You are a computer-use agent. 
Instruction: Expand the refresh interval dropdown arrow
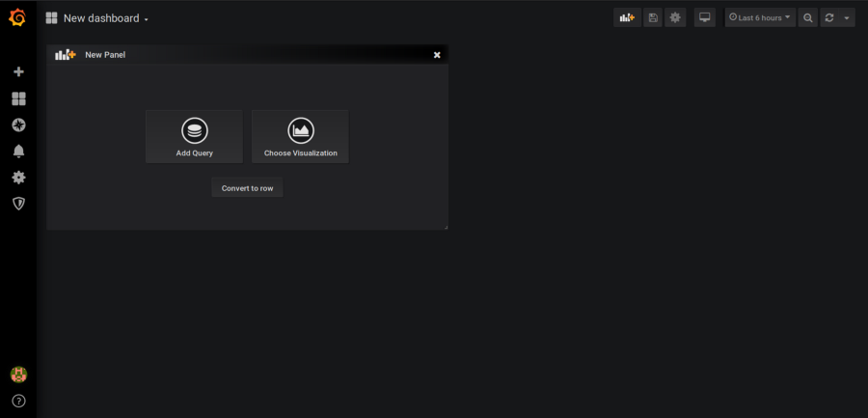847,17
